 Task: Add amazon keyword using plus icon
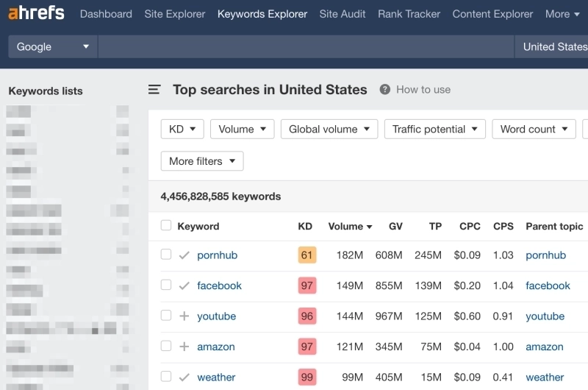point(184,347)
